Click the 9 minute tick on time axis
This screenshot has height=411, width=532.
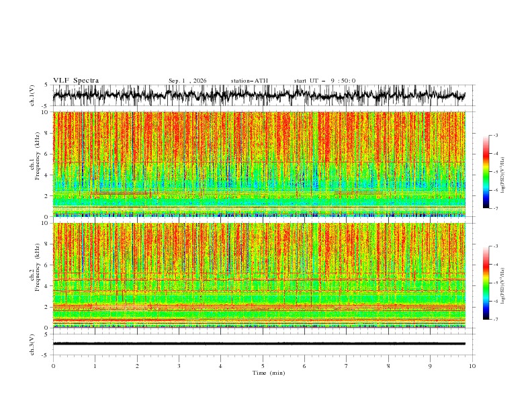click(x=430, y=366)
